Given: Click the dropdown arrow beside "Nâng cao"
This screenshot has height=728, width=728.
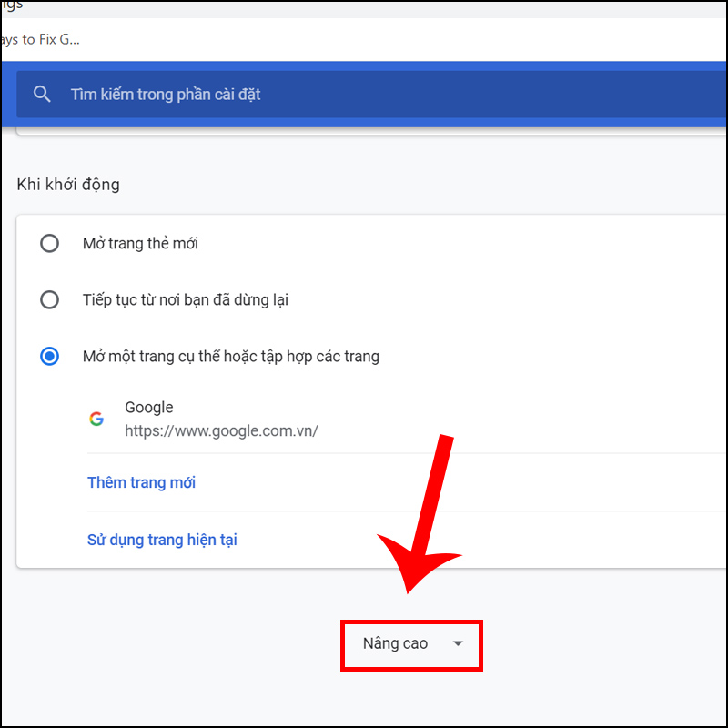Looking at the screenshot, I should pos(458,643).
